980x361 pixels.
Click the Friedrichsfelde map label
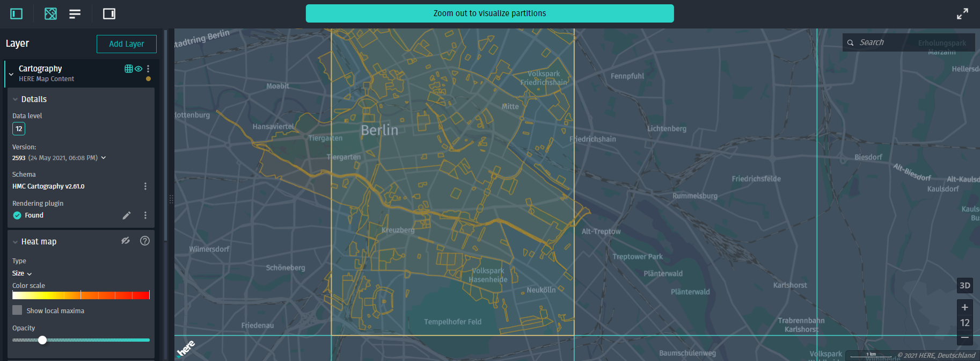pos(756,179)
